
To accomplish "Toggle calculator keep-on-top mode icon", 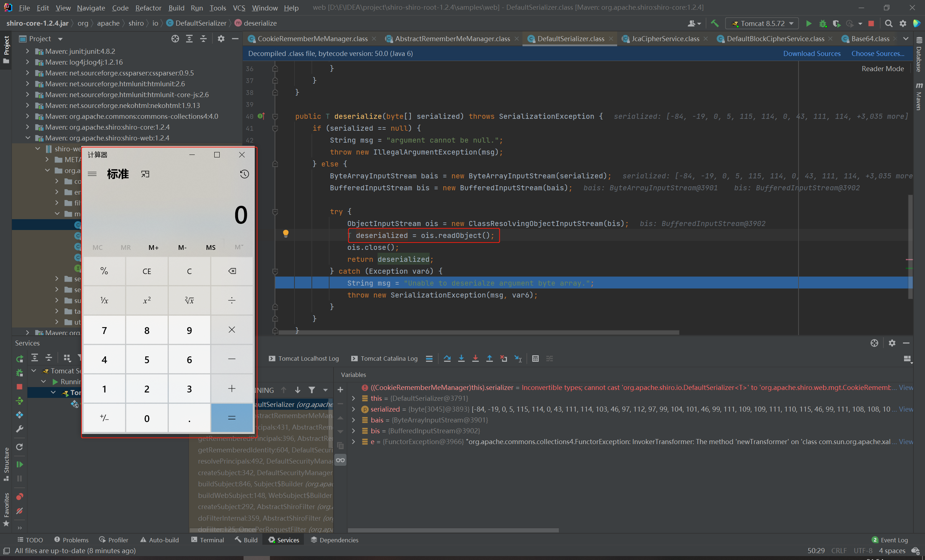I will [145, 174].
